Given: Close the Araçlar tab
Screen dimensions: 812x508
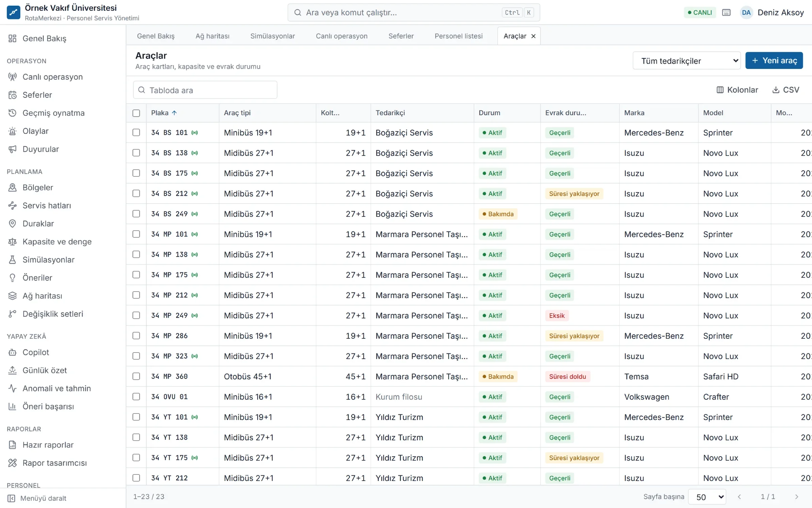Looking at the screenshot, I should pyautogui.click(x=533, y=36).
